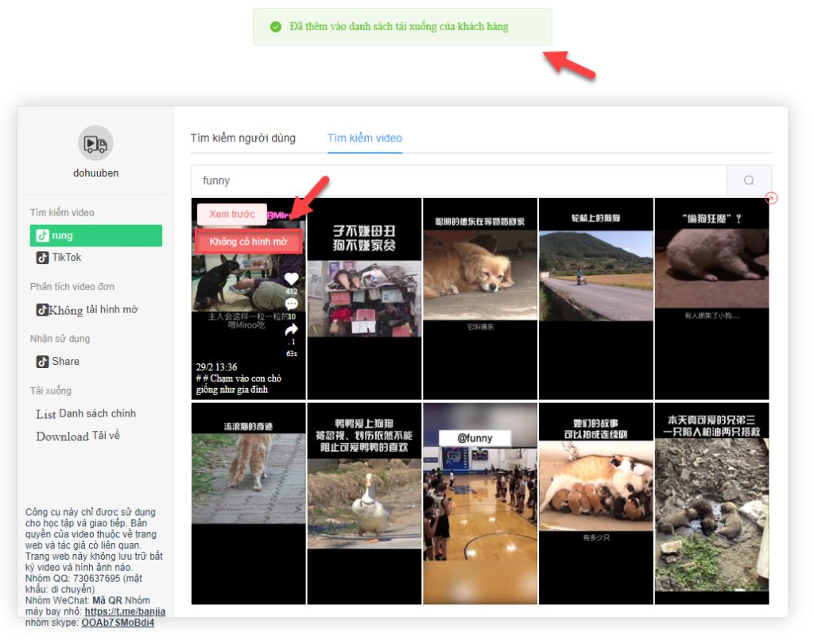Click the search field containing funny
Image resolution: width=814 pixels, height=644 pixels.
459,180
